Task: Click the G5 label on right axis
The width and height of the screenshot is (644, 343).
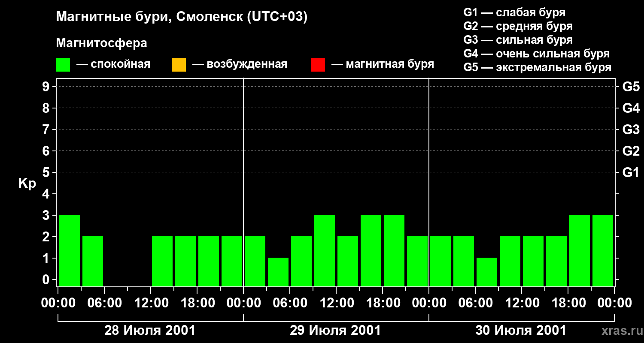Action: pos(631,87)
